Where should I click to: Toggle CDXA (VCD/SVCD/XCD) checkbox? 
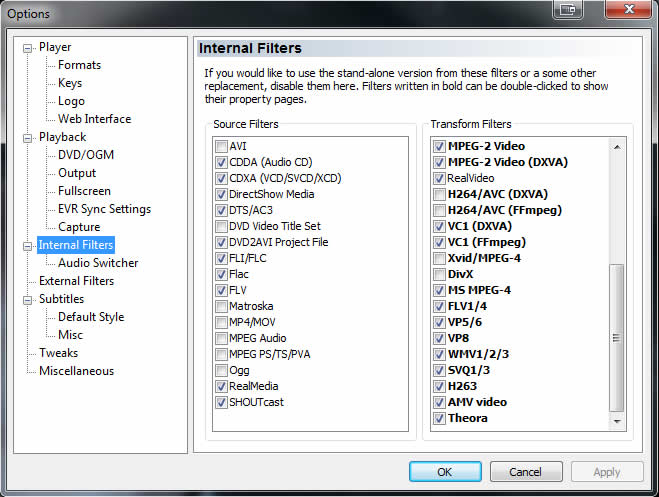tap(221, 179)
